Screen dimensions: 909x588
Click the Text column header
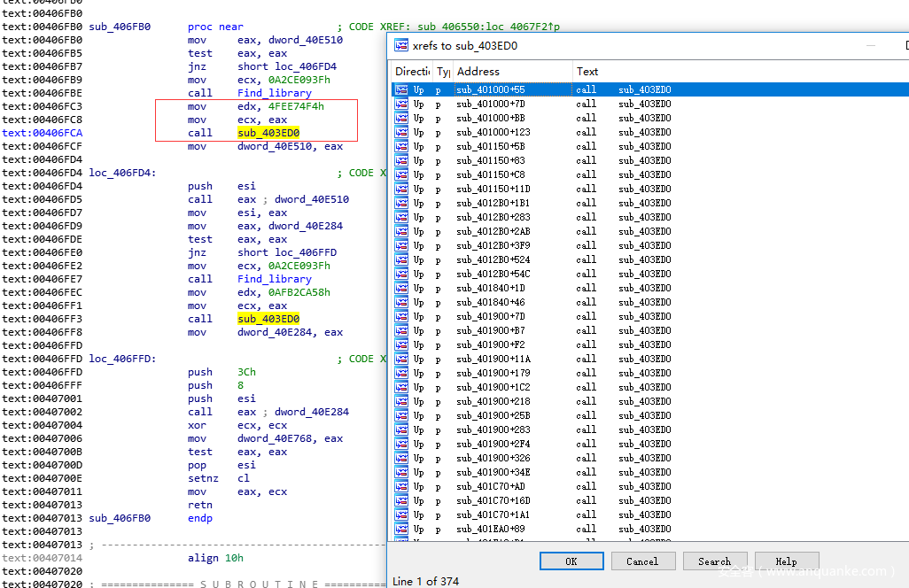[587, 72]
